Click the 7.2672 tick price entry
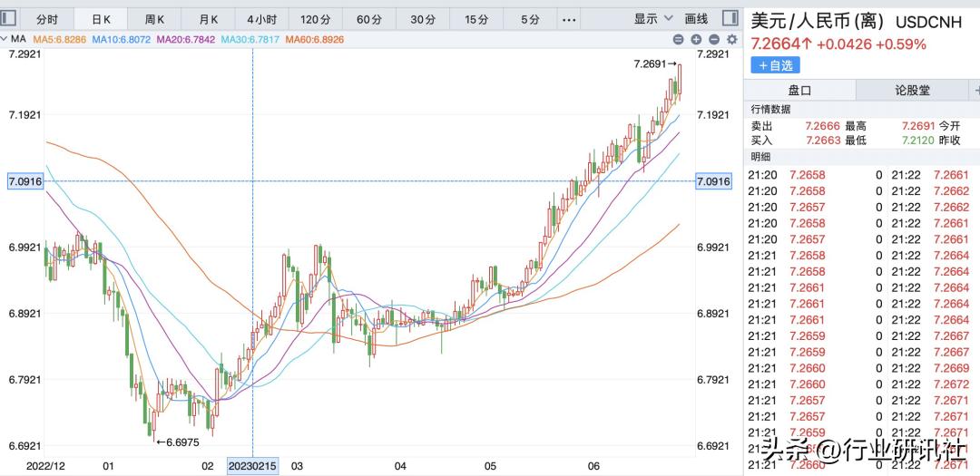This screenshot has width=980, height=476. point(951,384)
